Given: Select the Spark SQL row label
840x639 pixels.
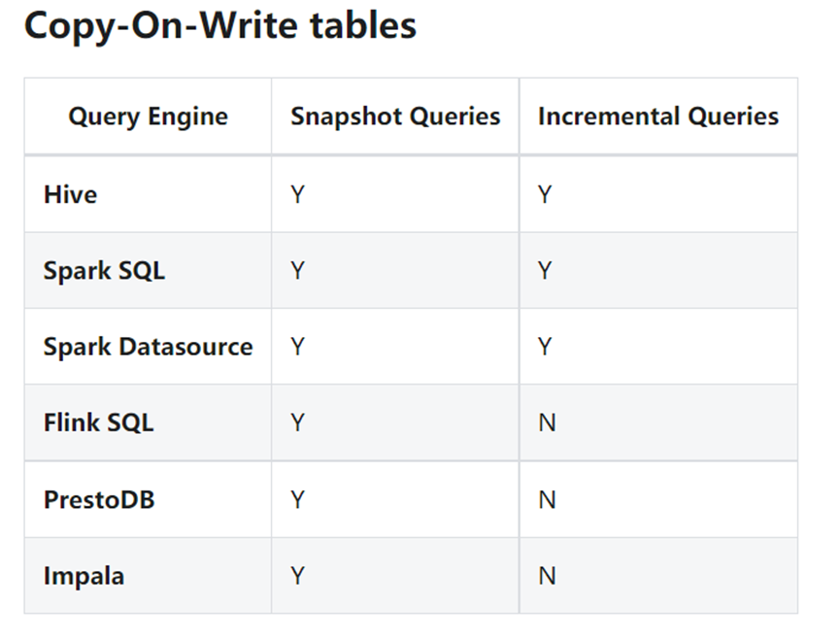Looking at the screenshot, I should 104,270.
